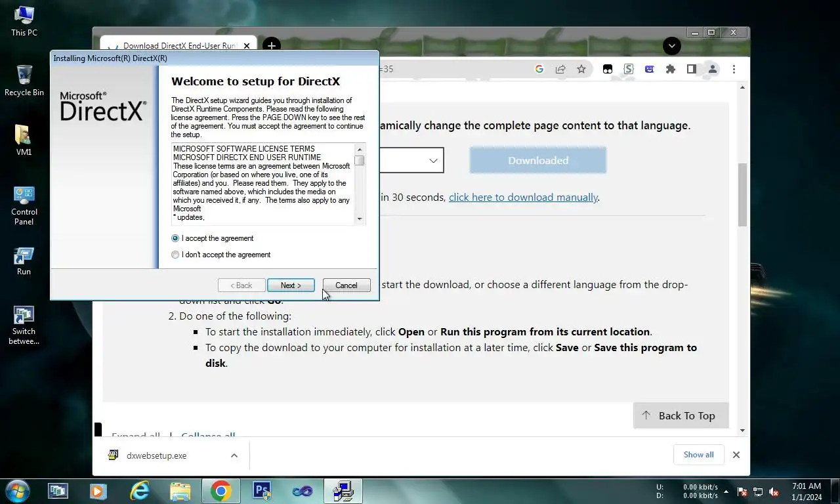The image size is (840, 504).
Task: Open Windows Media Player from taskbar
Action: coord(98,491)
